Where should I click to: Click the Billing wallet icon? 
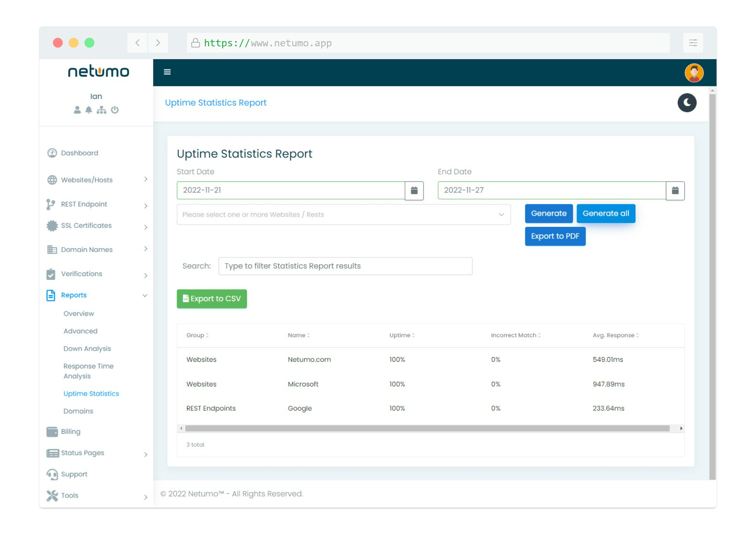click(52, 432)
